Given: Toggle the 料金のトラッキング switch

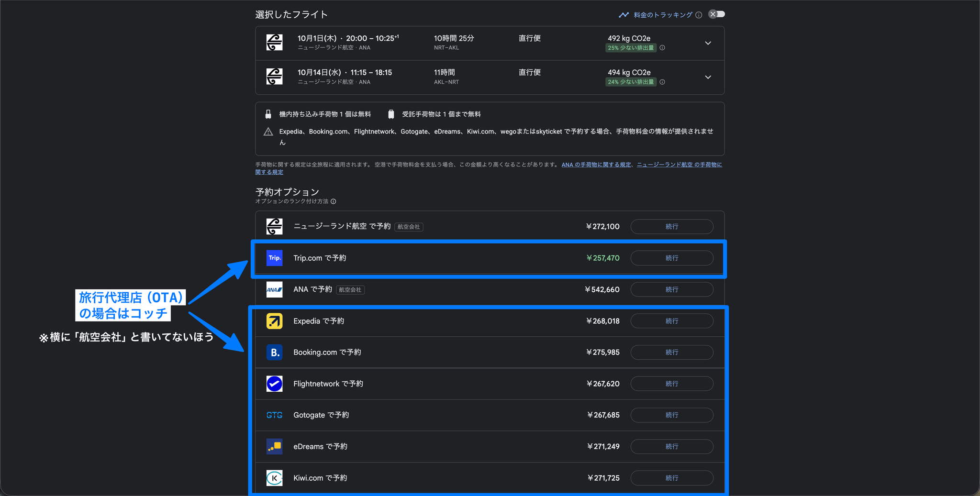Looking at the screenshot, I should (716, 14).
